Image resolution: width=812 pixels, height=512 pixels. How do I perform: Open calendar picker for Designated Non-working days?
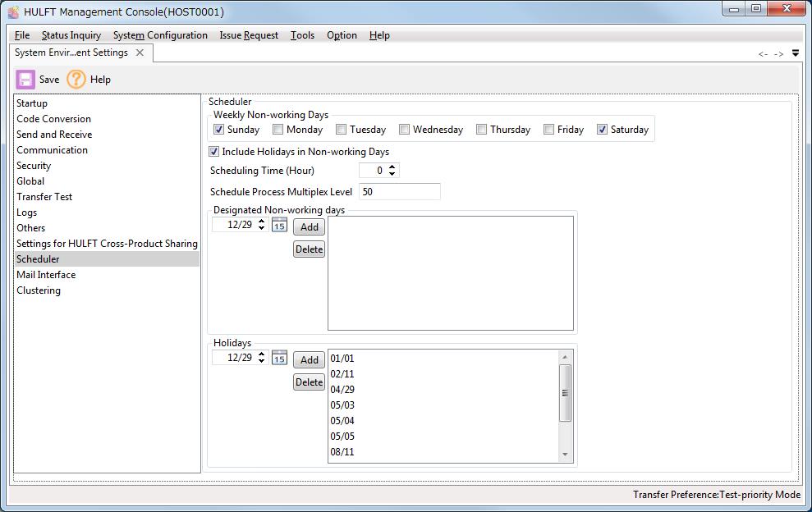(279, 225)
